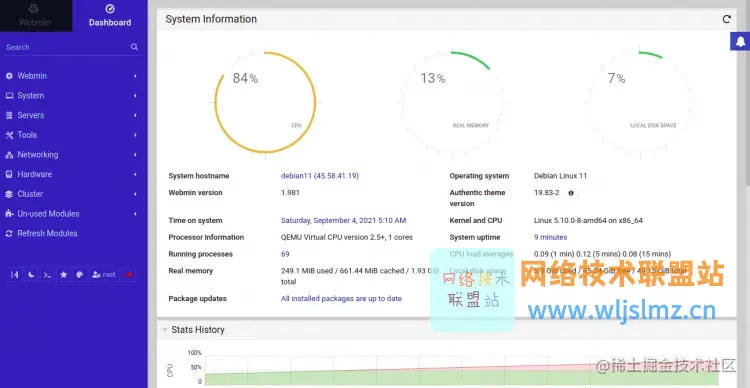This screenshot has width=750, height=388.
Task: Click the Real Memory 13% gauge
Action: 452,102
